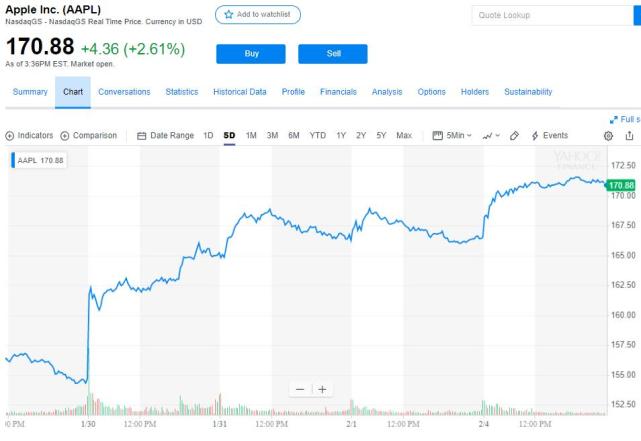Open the Historical Data tab

tap(240, 92)
